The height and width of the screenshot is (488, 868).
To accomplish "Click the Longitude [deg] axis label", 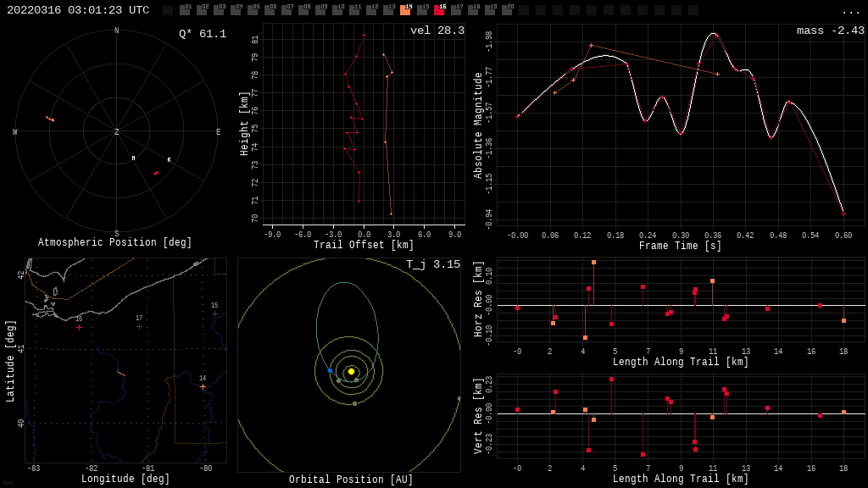I will click(125, 479).
